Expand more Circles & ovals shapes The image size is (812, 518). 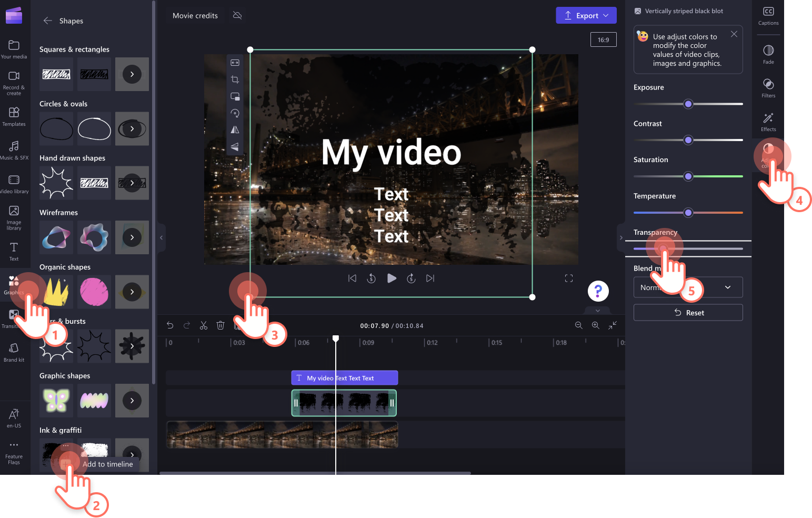(x=132, y=128)
